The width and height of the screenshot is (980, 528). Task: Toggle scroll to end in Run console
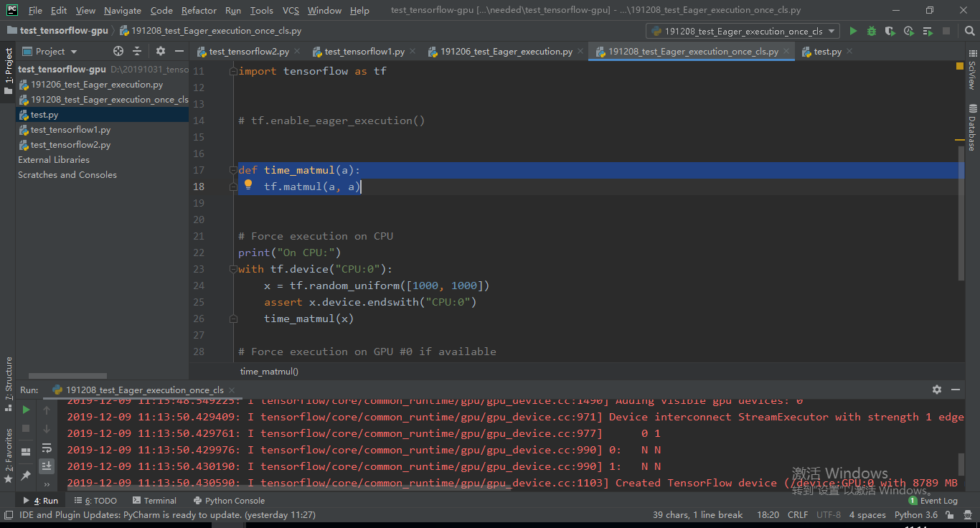[x=47, y=466]
